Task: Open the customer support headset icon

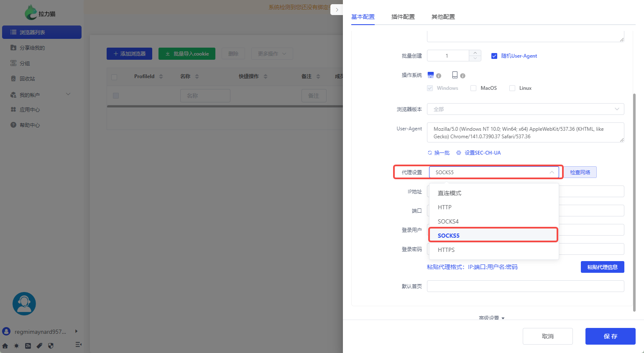Action: (24, 304)
